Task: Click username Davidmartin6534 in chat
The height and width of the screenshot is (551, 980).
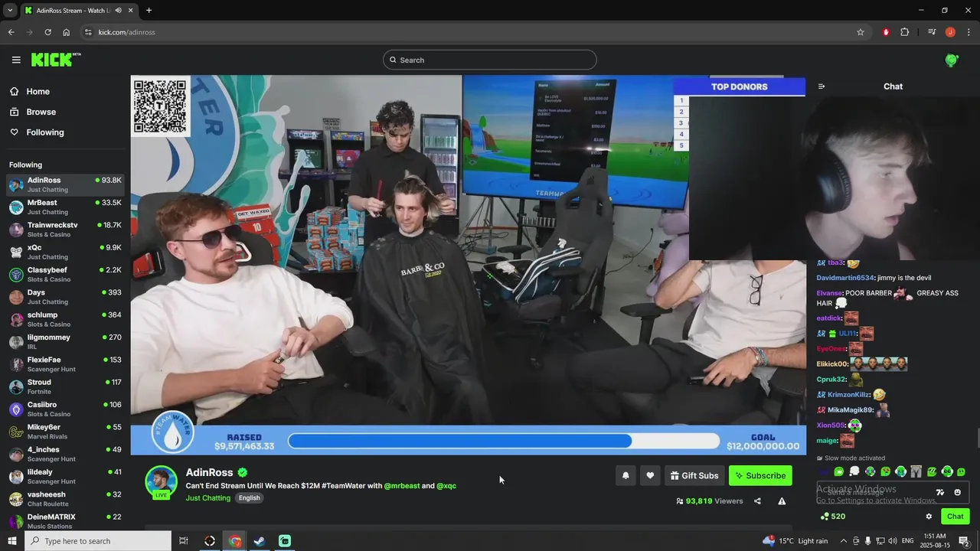Action: coord(845,278)
